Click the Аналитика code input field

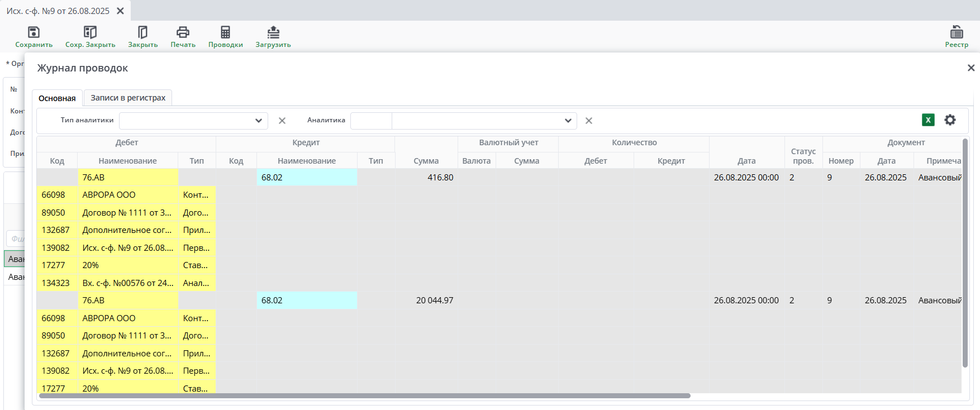371,121
